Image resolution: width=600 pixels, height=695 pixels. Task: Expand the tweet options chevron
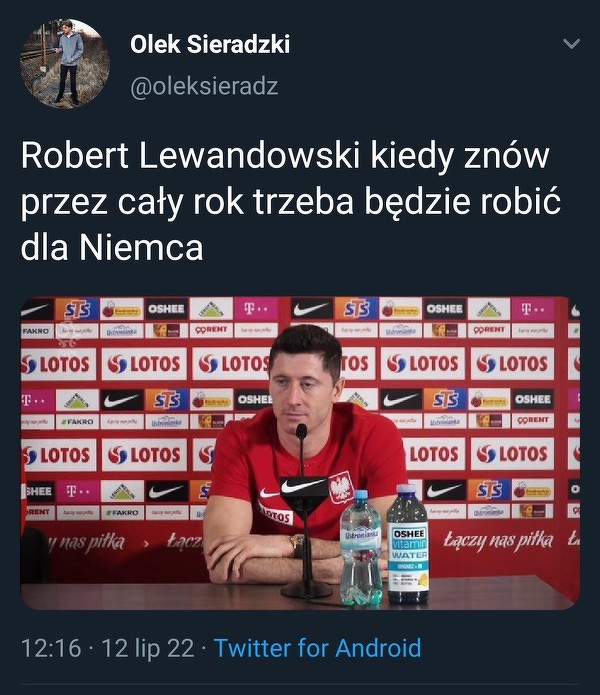tap(571, 43)
